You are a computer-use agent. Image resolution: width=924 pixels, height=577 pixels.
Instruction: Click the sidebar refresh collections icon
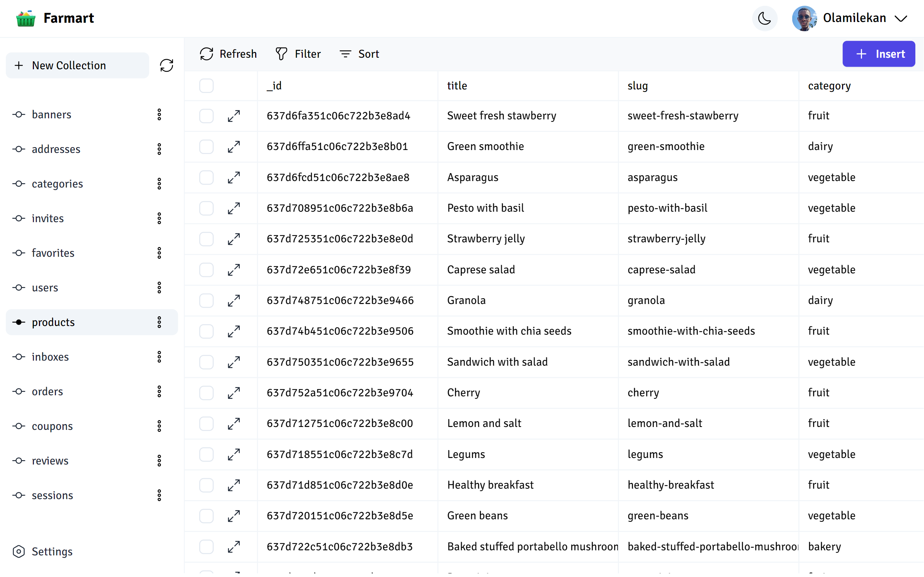pyautogui.click(x=166, y=65)
